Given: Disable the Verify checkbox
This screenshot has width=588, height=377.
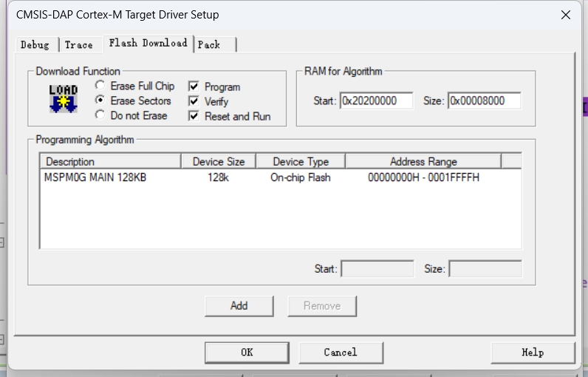Looking at the screenshot, I should pyautogui.click(x=194, y=101).
